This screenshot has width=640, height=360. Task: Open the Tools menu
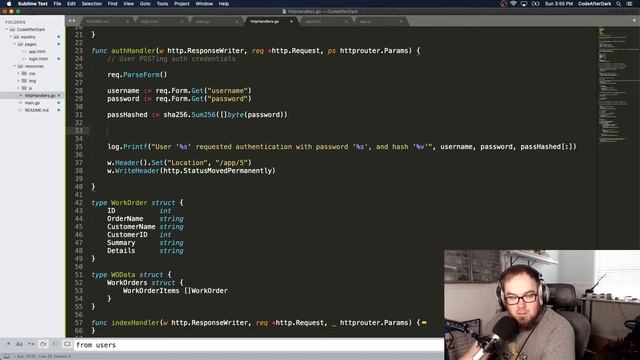pyautogui.click(x=162, y=4)
